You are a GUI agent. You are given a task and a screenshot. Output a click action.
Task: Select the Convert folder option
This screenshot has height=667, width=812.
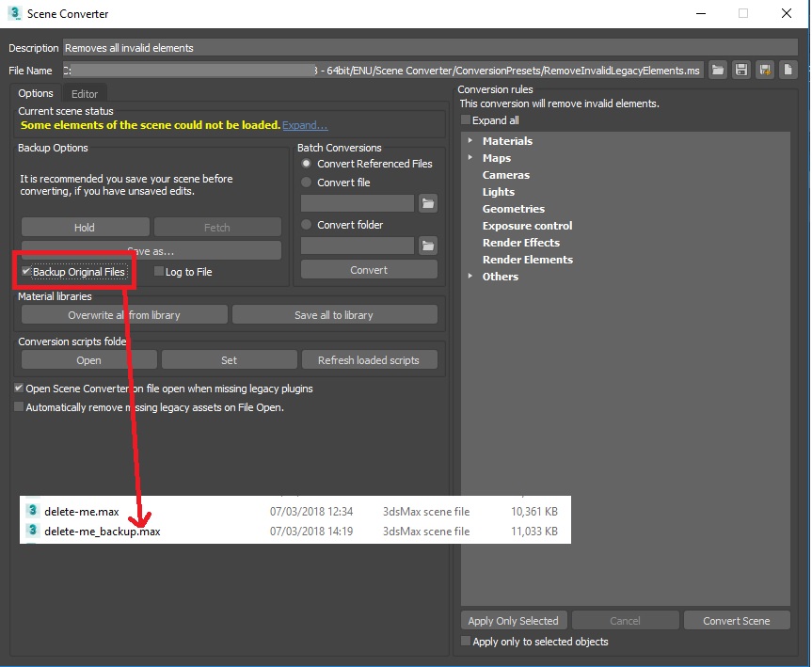click(306, 224)
